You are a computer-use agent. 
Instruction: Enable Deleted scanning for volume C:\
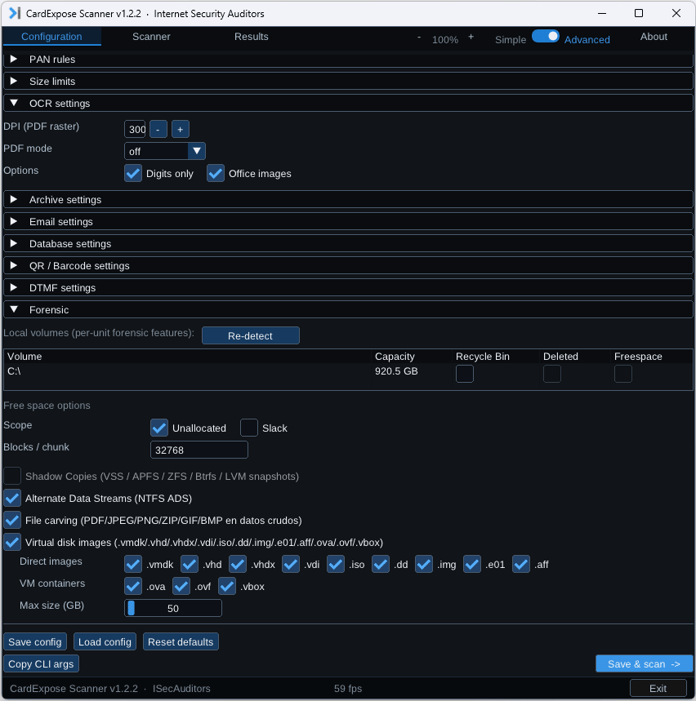click(x=552, y=374)
